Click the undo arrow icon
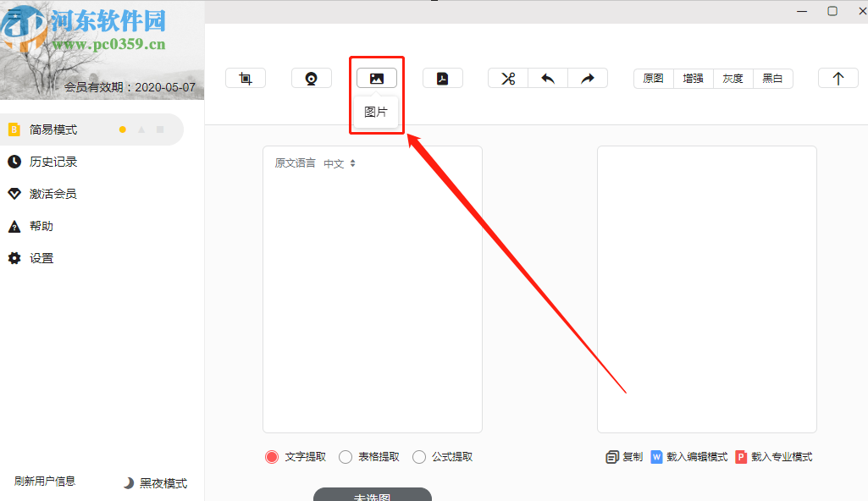 click(548, 77)
